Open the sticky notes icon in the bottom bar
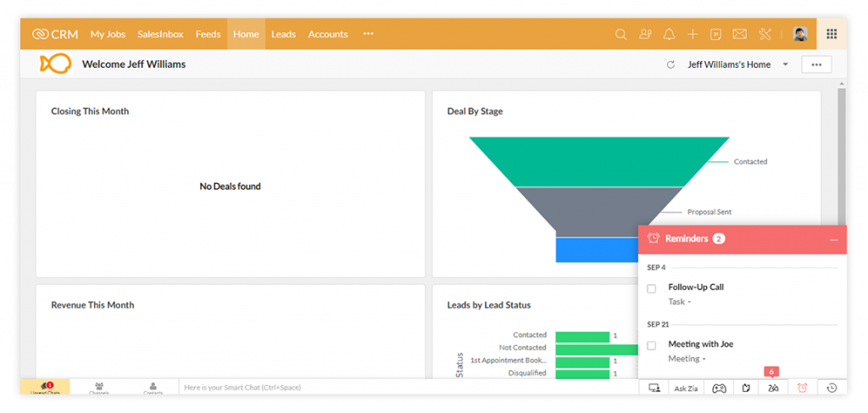The image size is (868, 413). (x=746, y=388)
